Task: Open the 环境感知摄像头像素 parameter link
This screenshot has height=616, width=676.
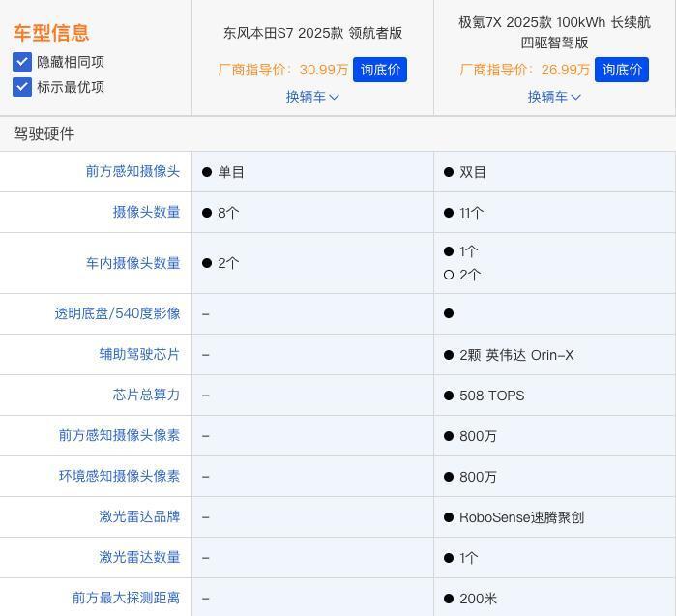Action: (x=119, y=476)
